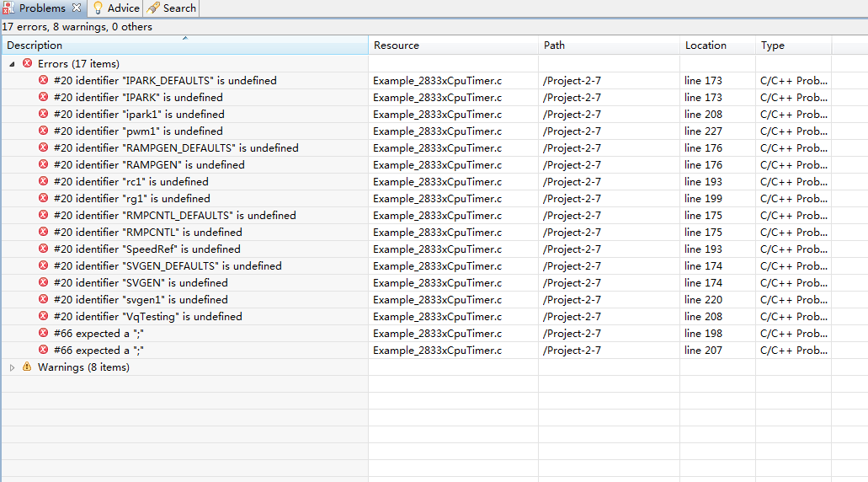Click "line 220" location cell
The height and width of the screenshot is (482, 868).
(x=703, y=300)
